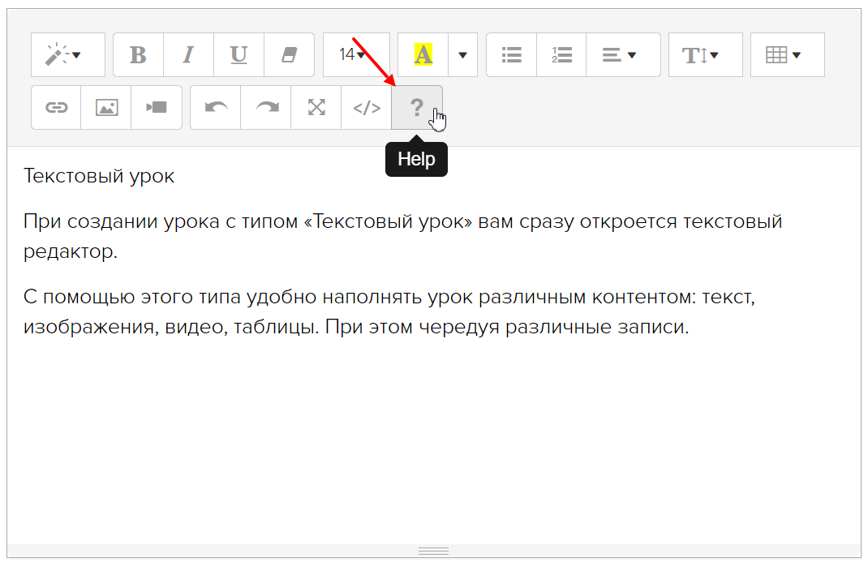Open the line height dropdown
868x588 pixels.
tap(705, 55)
